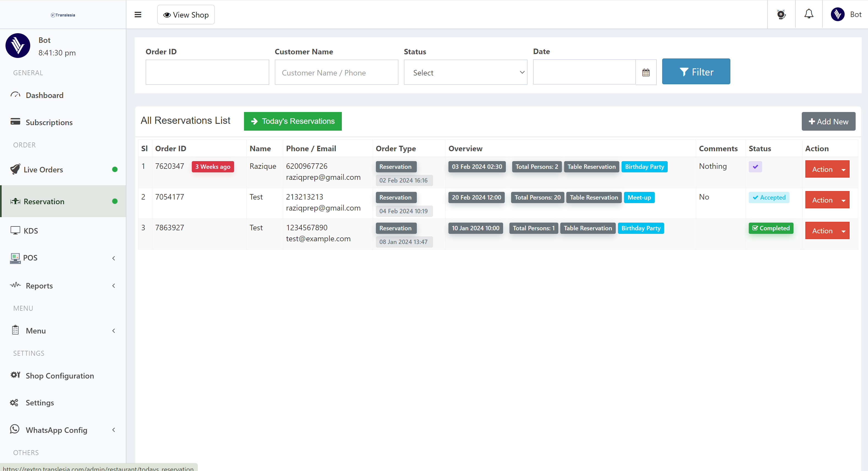Click the hamburger sidebar toggle icon
The height and width of the screenshot is (471, 868).
[138, 15]
